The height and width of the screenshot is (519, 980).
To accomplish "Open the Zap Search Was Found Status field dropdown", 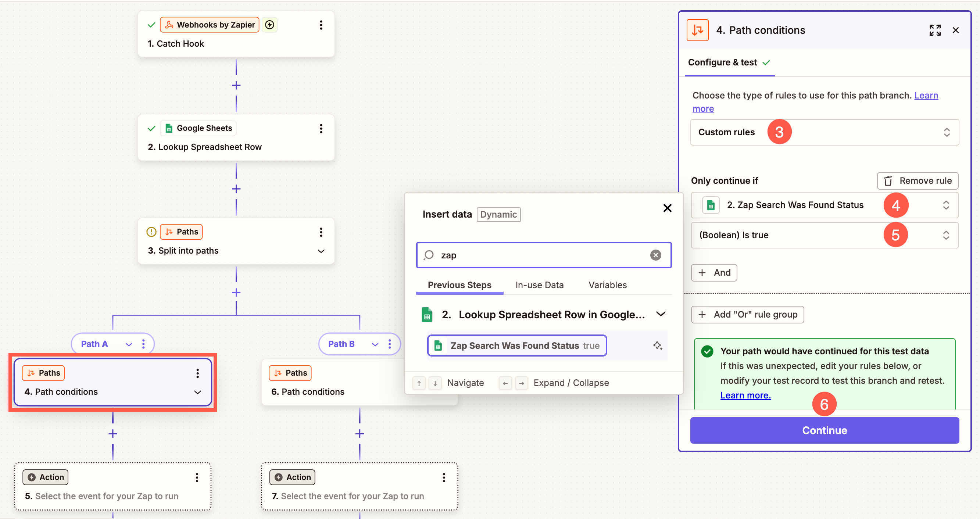I will [825, 205].
